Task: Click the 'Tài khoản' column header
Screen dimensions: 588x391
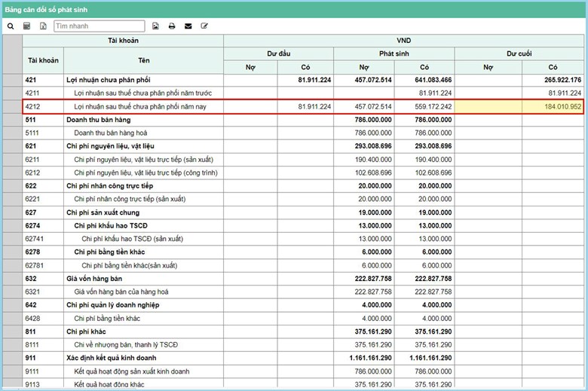Action: 43,60
